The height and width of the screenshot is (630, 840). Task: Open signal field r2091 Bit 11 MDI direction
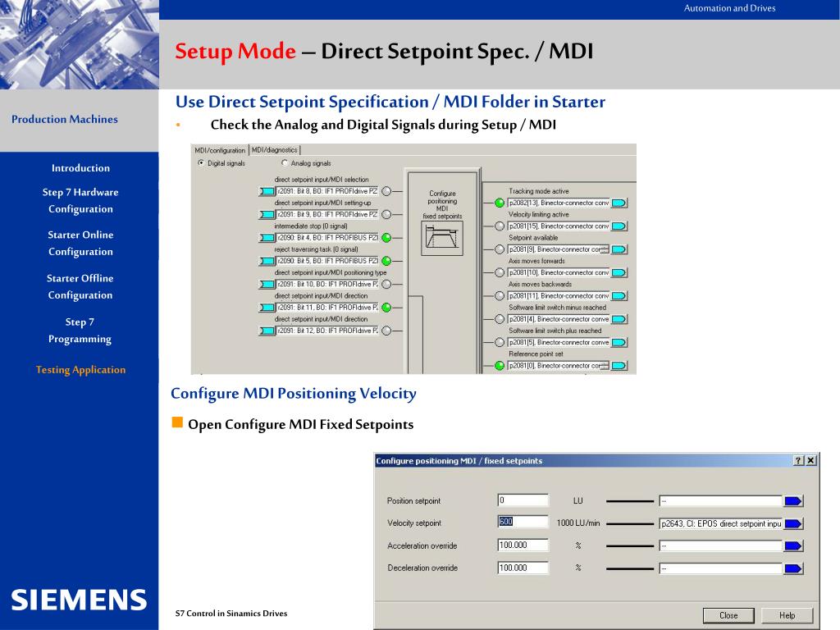[x=326, y=308]
